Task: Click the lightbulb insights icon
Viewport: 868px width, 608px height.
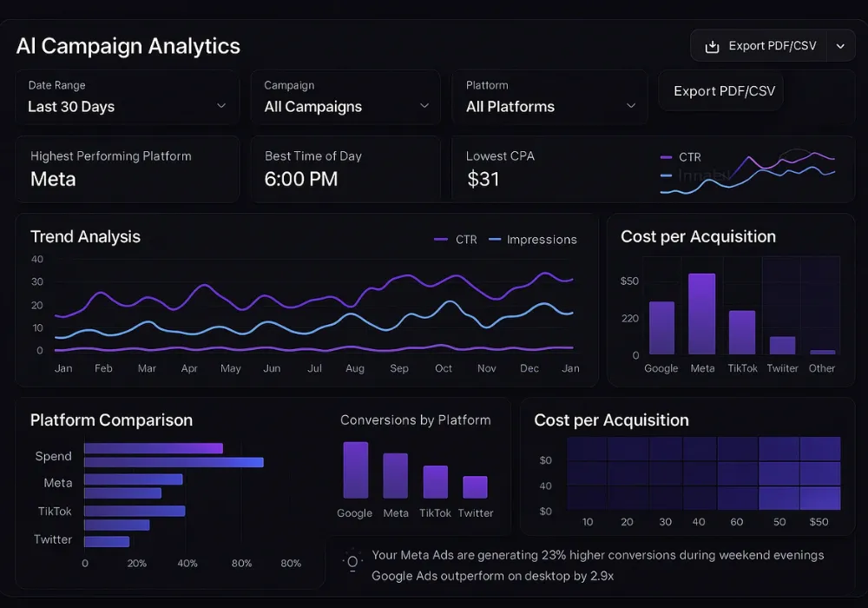Action: pyautogui.click(x=352, y=562)
